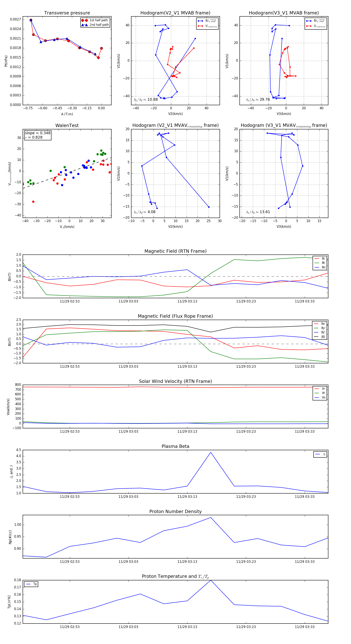Click the '1st half path' legend entry

pos(95,20)
